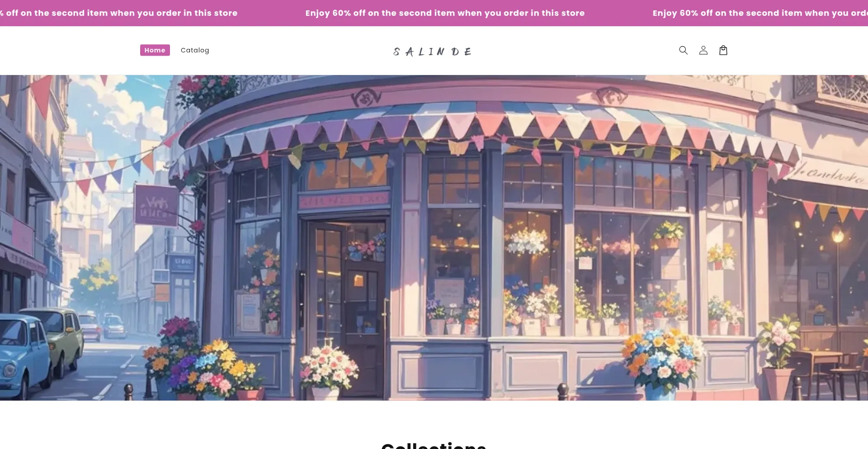868x449 pixels.
Task: Open the shopping bag cart icon
Action: click(723, 50)
